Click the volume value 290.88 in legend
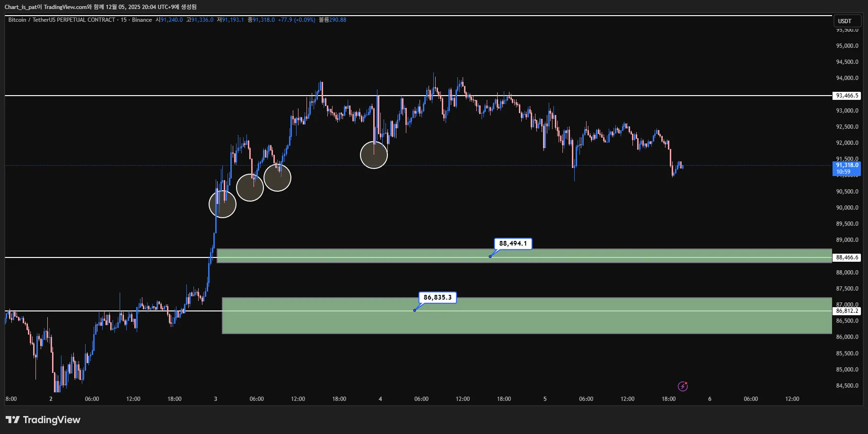This screenshot has height=434, width=868. click(x=338, y=20)
